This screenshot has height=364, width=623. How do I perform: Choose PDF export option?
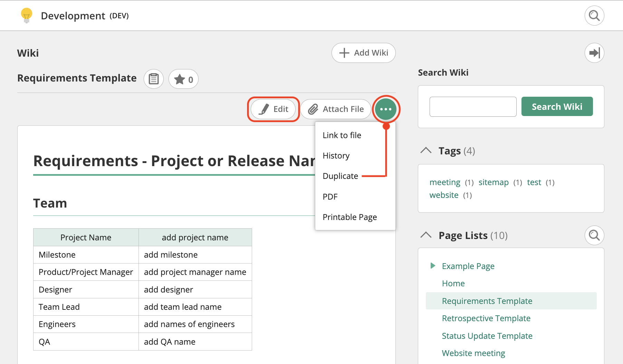pos(330,197)
